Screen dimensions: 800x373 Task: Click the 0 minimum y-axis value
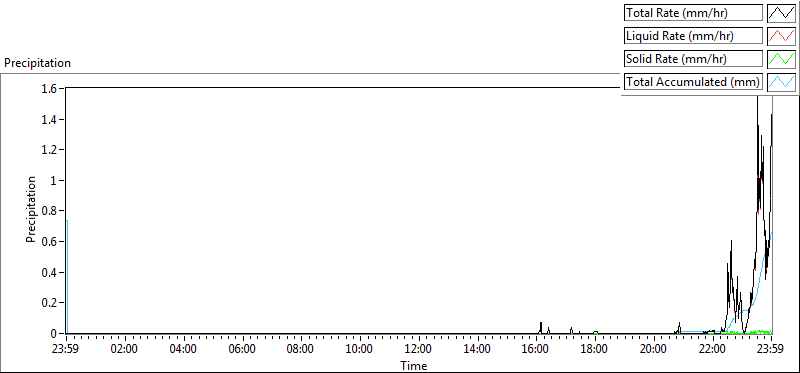point(58,334)
